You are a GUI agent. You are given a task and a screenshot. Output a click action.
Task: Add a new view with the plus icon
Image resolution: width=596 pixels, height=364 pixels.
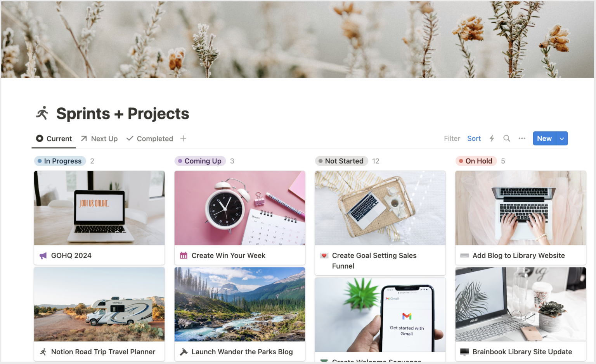pos(184,138)
